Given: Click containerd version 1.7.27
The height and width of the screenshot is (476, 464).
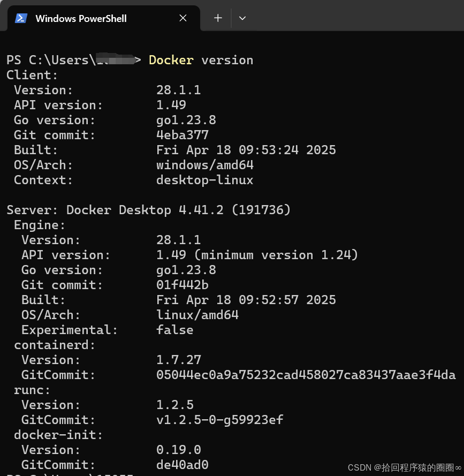Looking at the screenshot, I should click(x=179, y=360).
